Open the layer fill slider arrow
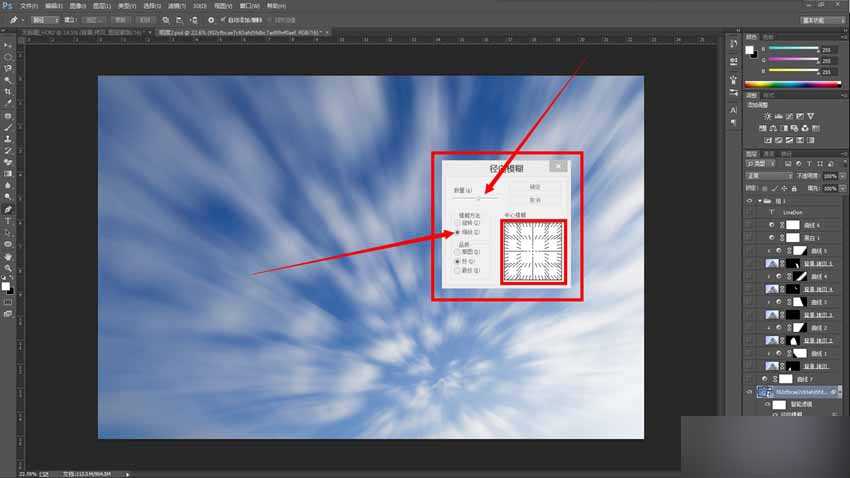Screen dimensions: 850x478 pos(842,189)
